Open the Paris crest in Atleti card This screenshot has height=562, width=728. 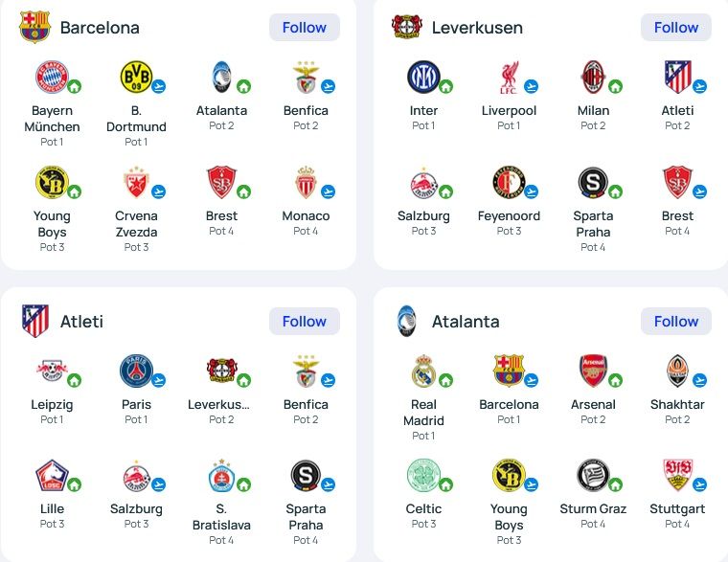136,371
